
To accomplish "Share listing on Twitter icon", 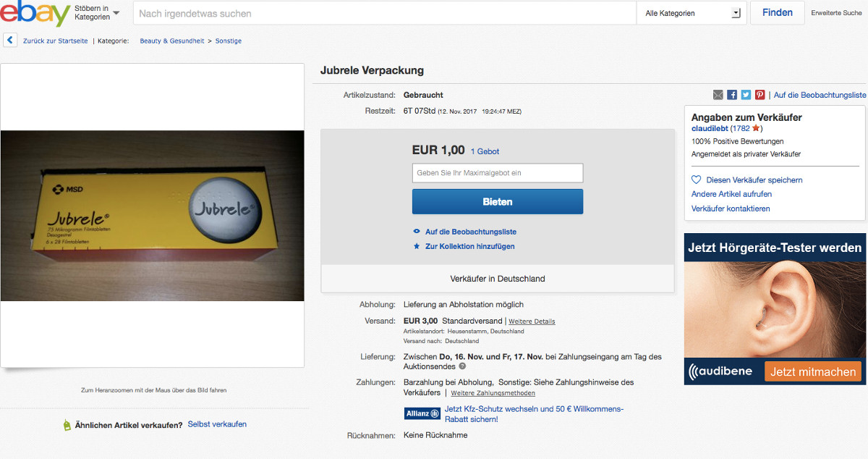I will pos(746,95).
